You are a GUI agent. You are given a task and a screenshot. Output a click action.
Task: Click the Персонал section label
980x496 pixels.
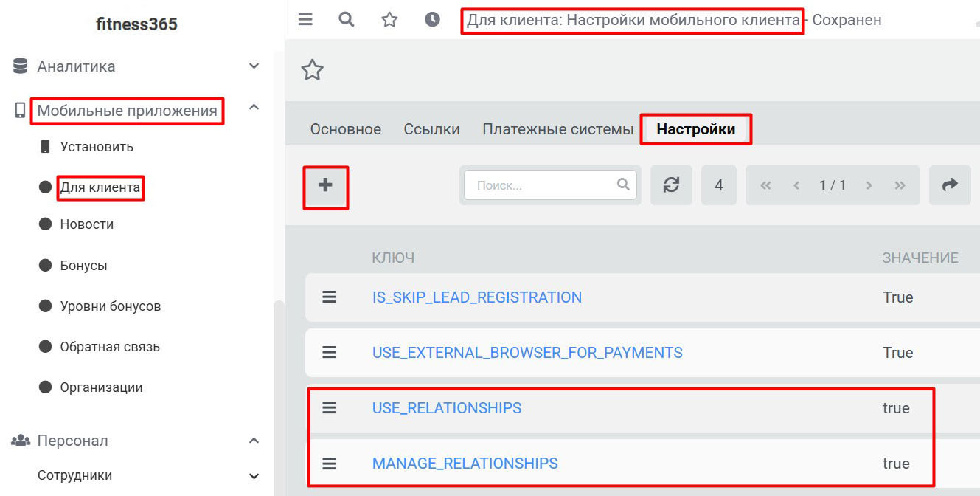pos(73,441)
